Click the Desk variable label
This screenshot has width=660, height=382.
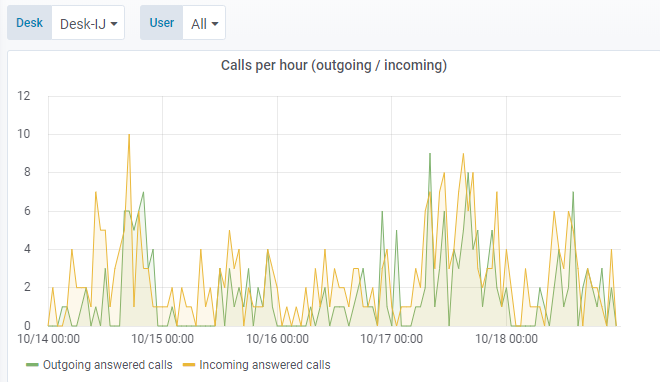[x=29, y=23]
